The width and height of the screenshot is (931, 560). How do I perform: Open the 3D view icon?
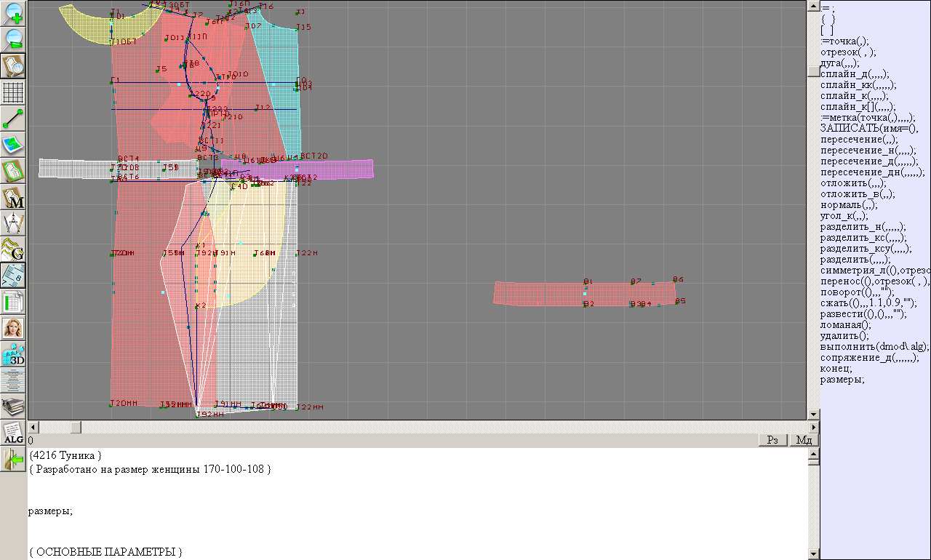pos(14,354)
